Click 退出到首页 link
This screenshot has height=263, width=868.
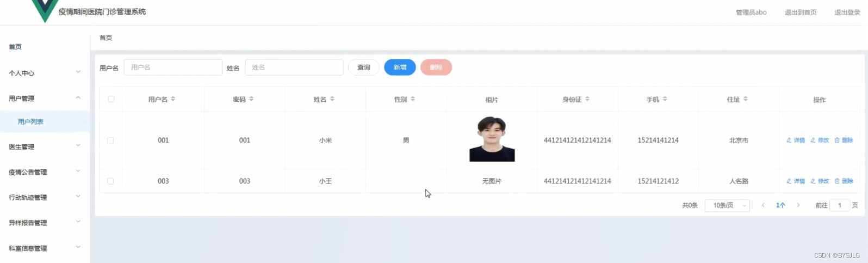(x=801, y=13)
